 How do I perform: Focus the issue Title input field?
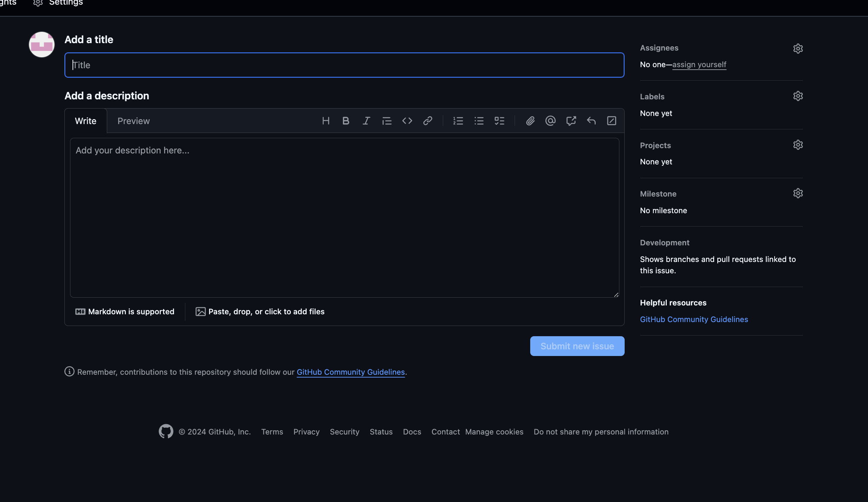[x=345, y=65]
